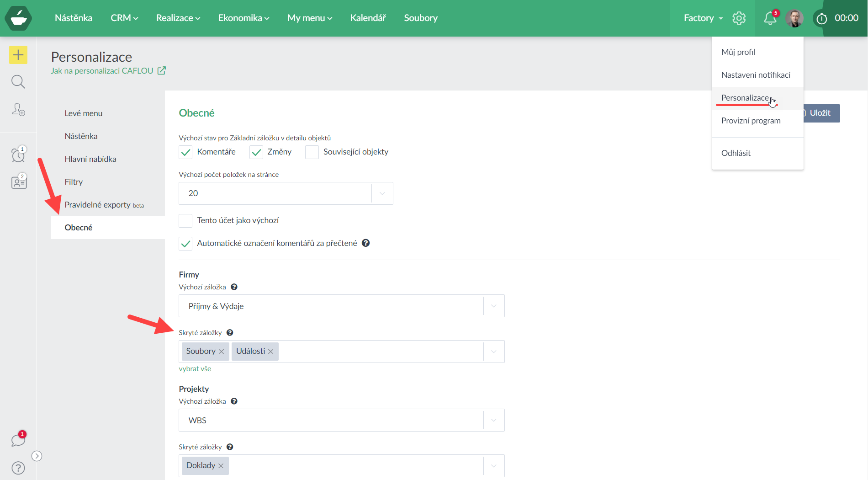Click the yellow plus add button
The image size is (868, 480).
tap(18, 55)
